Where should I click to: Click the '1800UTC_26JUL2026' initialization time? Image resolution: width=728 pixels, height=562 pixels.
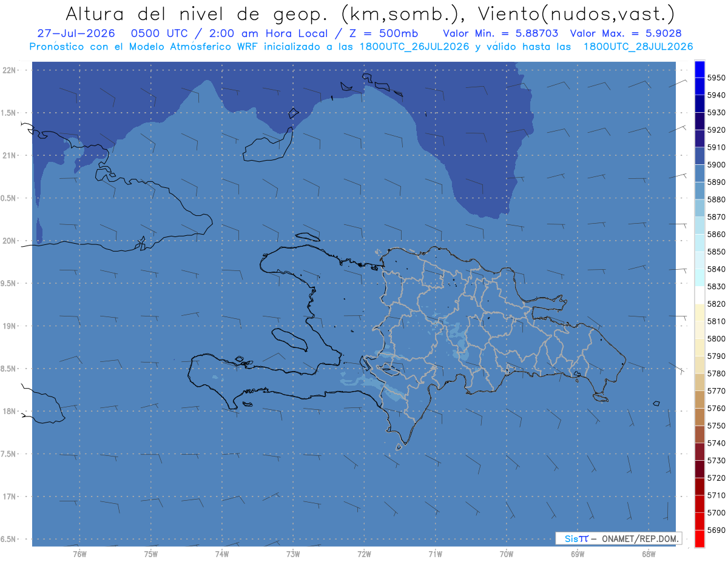coord(414,47)
